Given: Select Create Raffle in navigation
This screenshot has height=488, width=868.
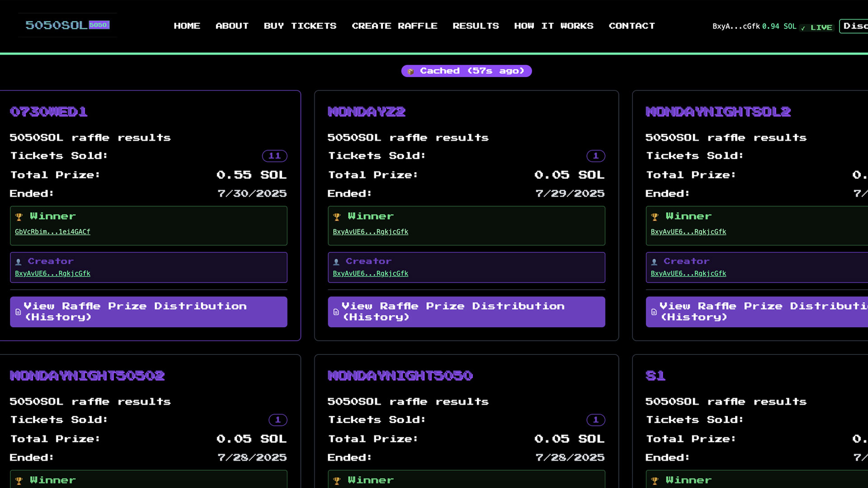Looking at the screenshot, I should [x=395, y=26].
